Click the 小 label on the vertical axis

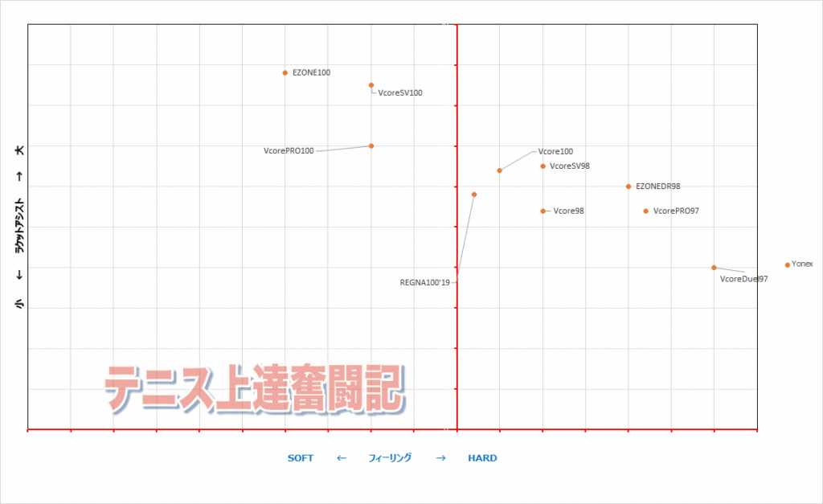tap(19, 304)
